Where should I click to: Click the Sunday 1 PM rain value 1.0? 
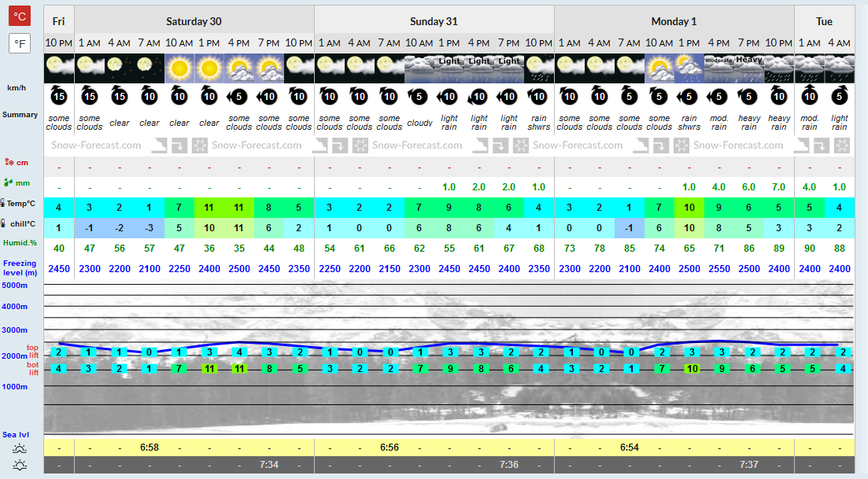pyautogui.click(x=449, y=187)
